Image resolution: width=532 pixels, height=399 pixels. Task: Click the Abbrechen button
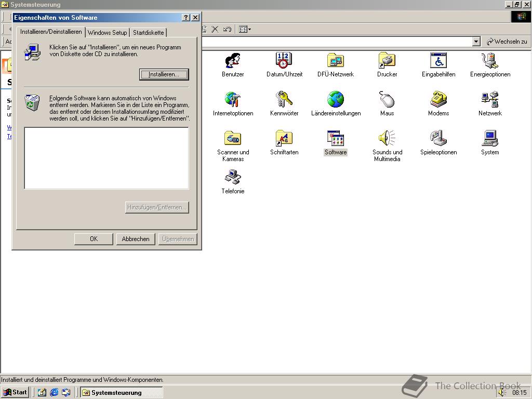[136, 239]
